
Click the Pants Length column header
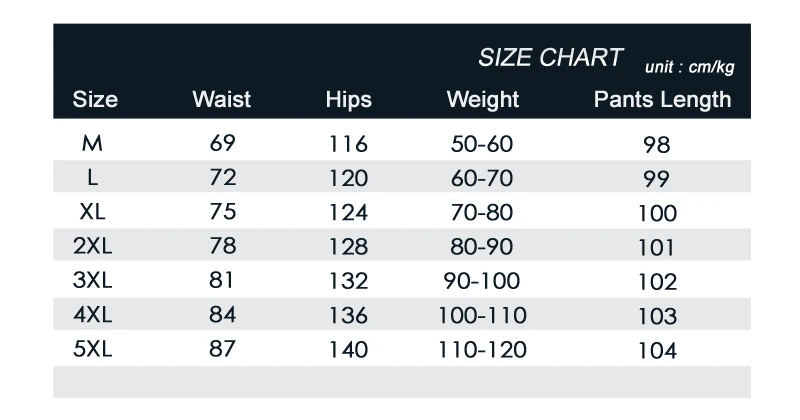point(662,100)
